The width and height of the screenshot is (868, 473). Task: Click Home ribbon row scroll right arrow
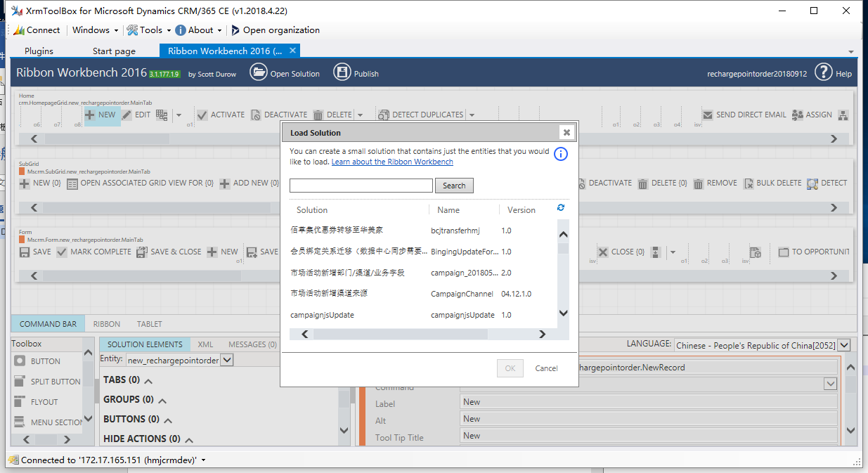pyautogui.click(x=834, y=138)
